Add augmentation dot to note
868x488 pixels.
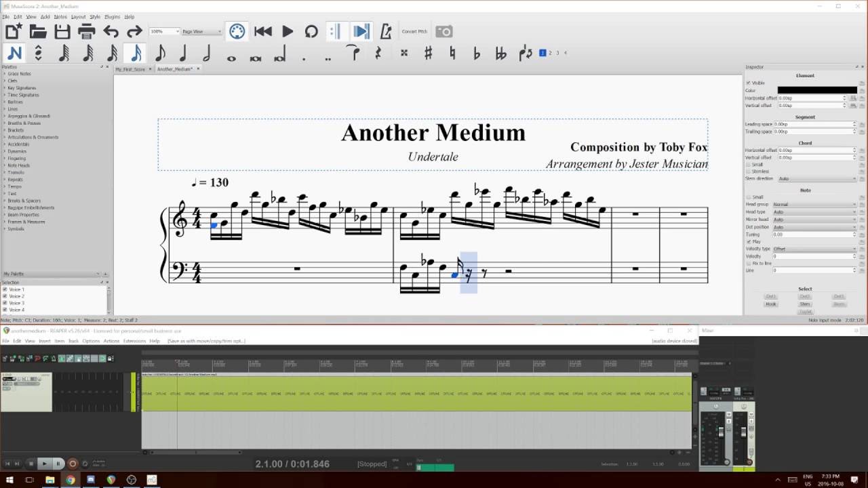(304, 58)
